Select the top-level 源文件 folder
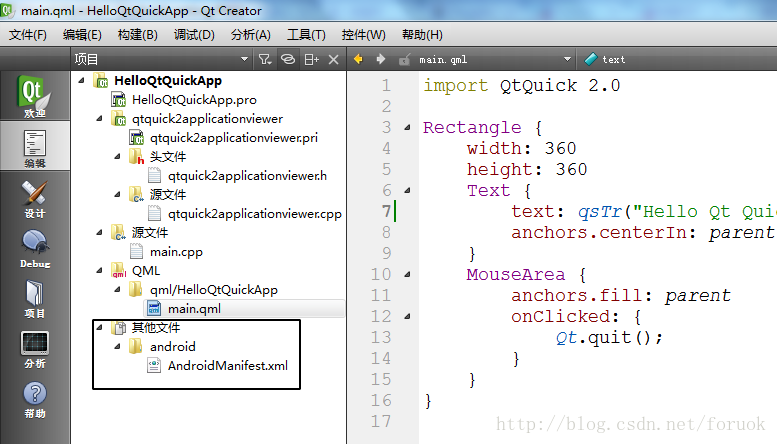Screen dimensions: 777x444 pyautogui.click(x=150, y=232)
